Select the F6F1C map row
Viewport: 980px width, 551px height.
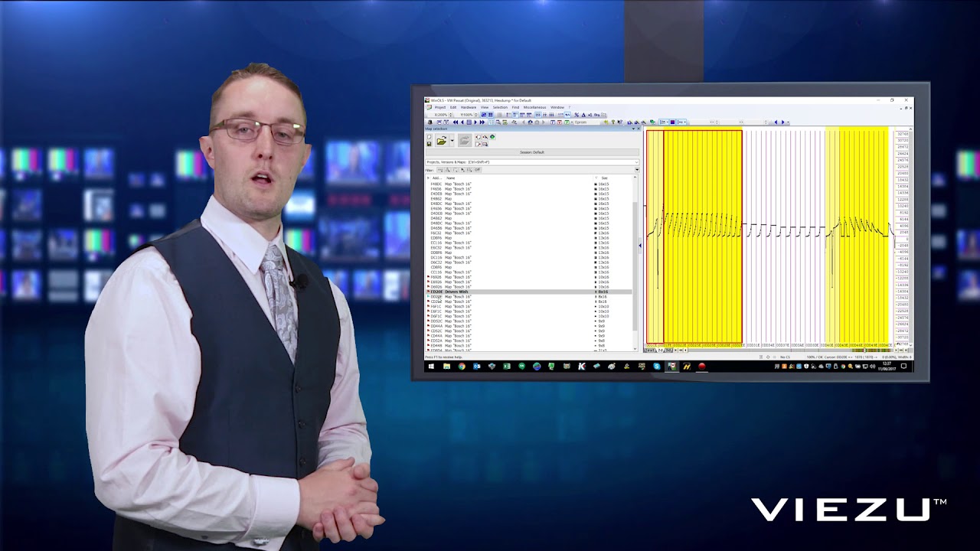(x=529, y=306)
